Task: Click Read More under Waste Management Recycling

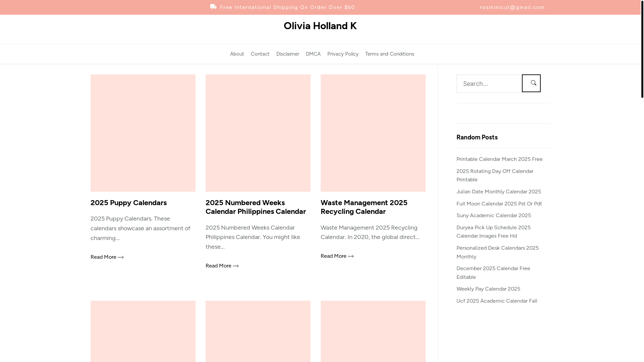Action: (337, 256)
